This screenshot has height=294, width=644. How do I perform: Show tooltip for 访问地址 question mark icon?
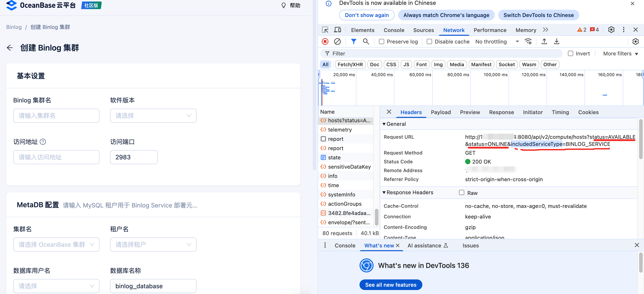click(43, 142)
